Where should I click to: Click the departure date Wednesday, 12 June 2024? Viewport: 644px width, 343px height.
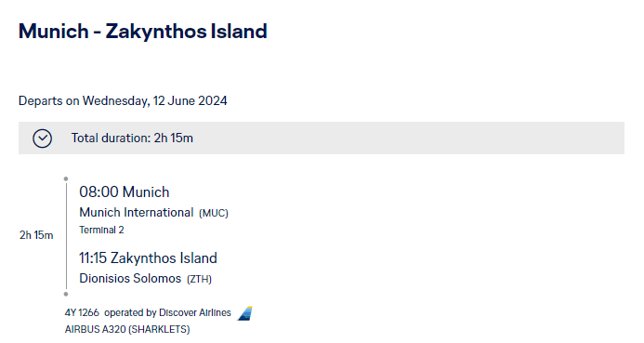pyautogui.click(x=155, y=100)
